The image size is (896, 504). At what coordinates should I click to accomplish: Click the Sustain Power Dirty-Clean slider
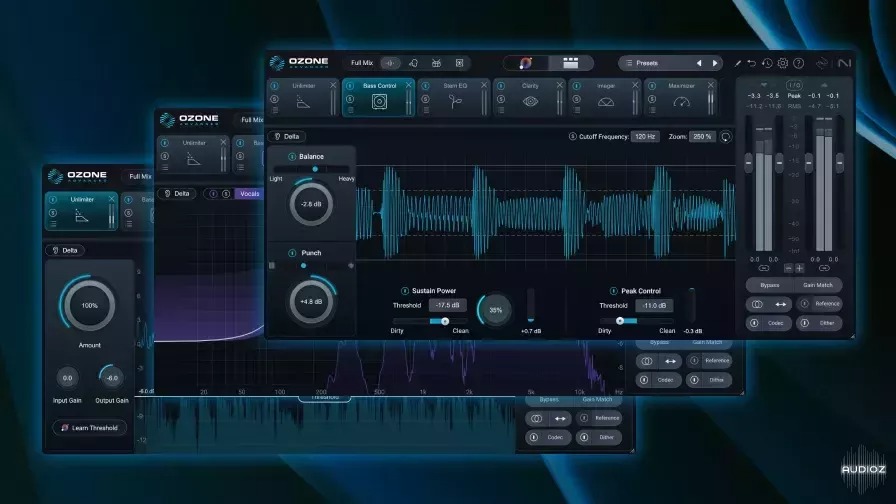click(430, 321)
